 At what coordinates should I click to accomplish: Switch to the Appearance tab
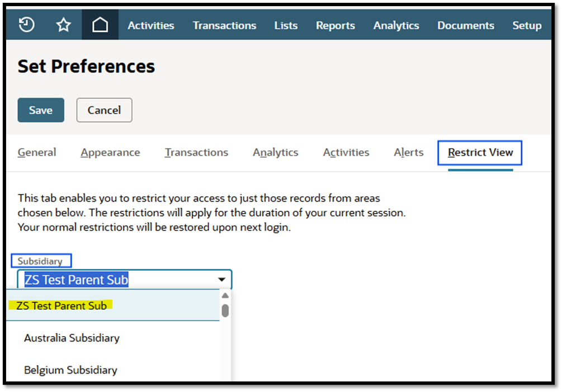click(x=110, y=152)
